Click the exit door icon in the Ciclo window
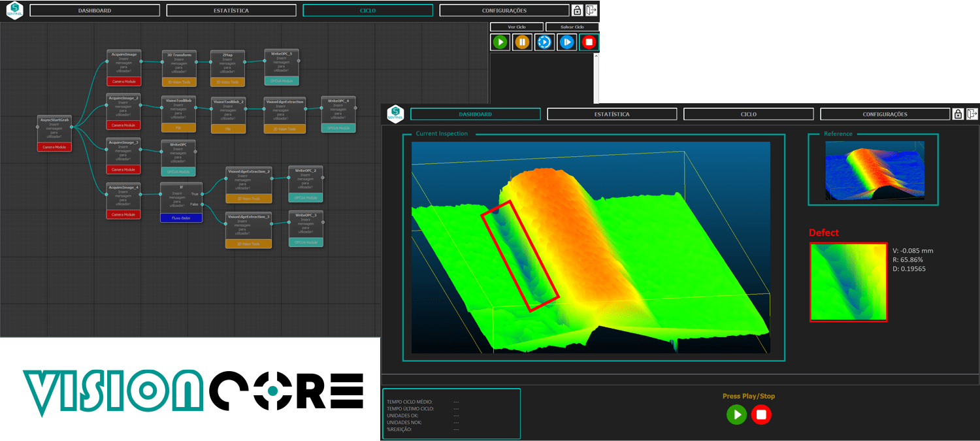The image size is (980, 441). [x=592, y=10]
